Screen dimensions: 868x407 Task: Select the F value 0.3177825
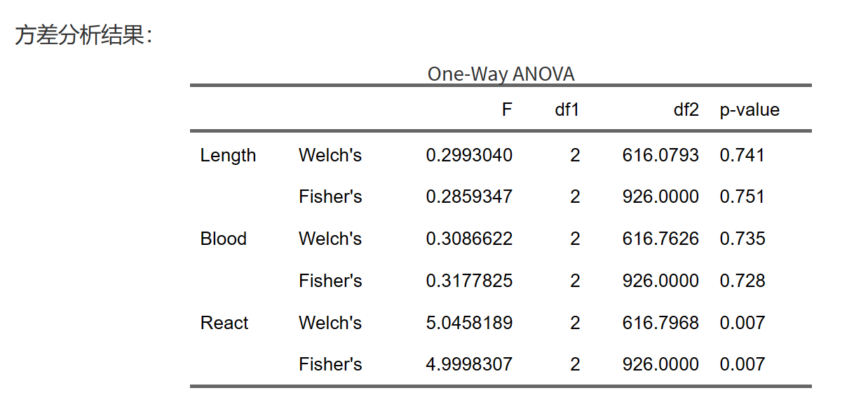coord(469,281)
